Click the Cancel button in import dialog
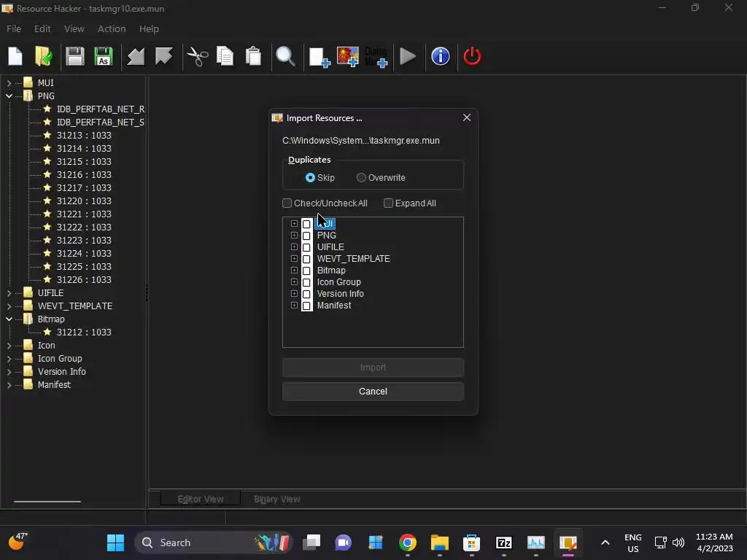747x560 pixels. pyautogui.click(x=373, y=392)
